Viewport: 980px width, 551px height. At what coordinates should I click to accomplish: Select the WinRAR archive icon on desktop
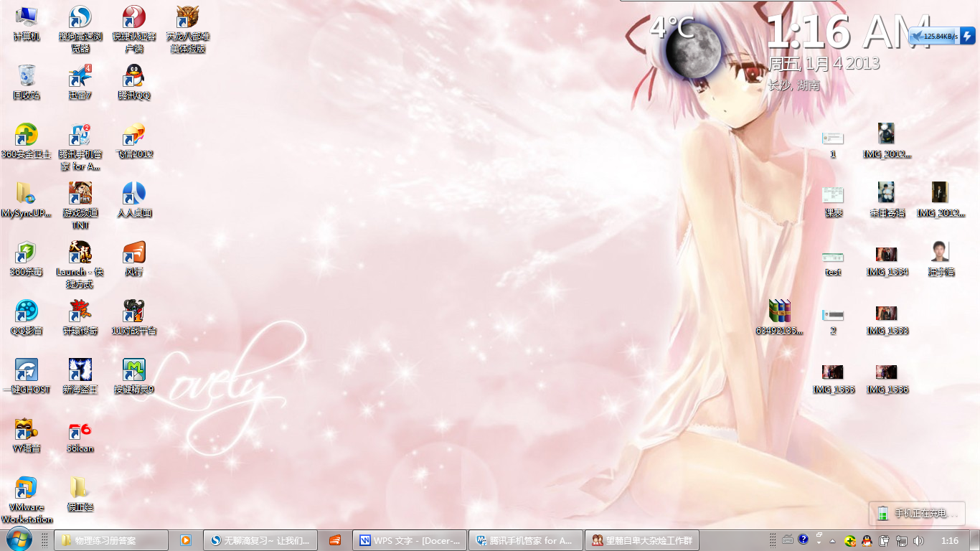tap(779, 312)
